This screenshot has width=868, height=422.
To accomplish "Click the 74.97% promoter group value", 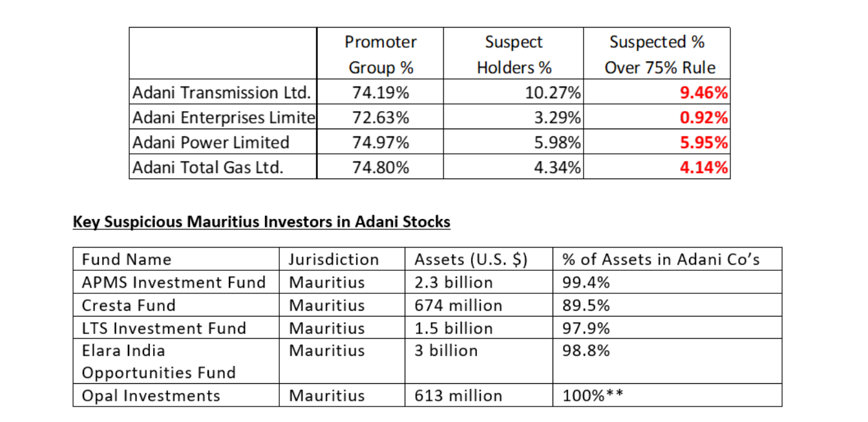I will 381,142.
